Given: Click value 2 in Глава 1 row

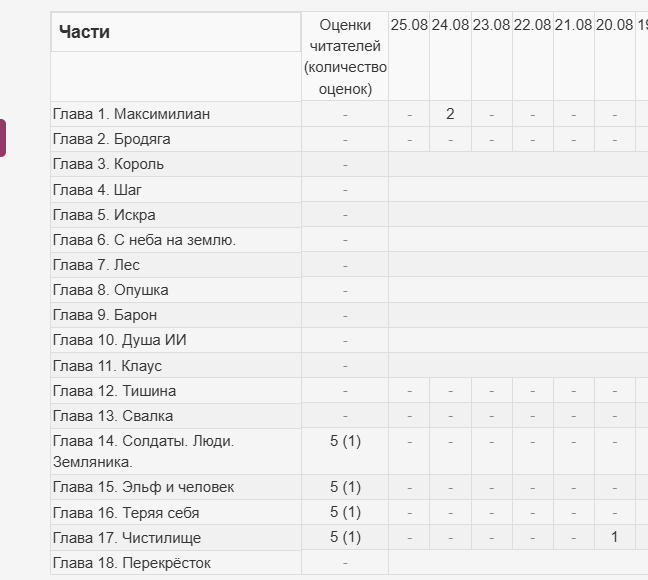Looking at the screenshot, I should tap(450, 114).
